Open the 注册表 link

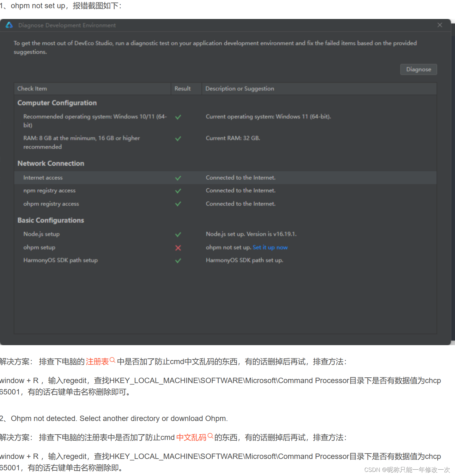click(x=97, y=362)
